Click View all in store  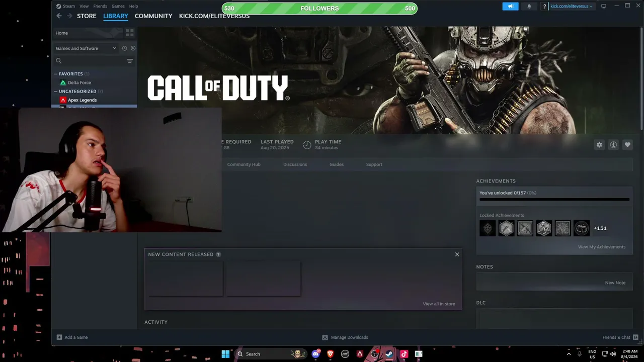[439, 304]
